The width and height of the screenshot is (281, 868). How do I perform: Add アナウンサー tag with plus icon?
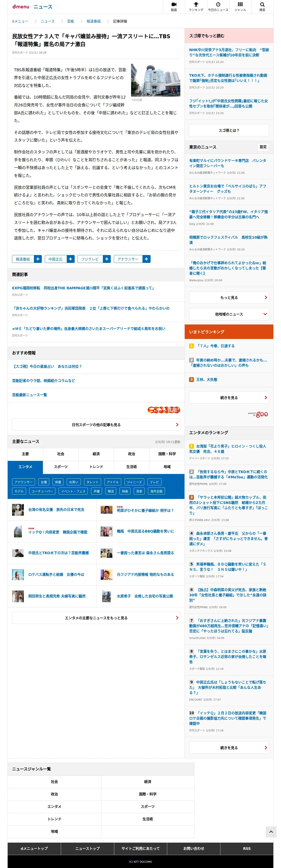coord(146,259)
